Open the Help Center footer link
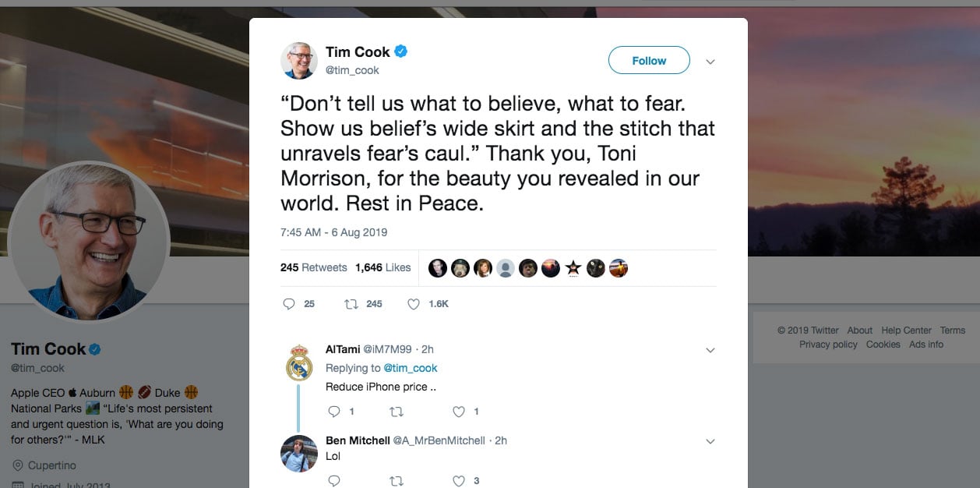 (x=906, y=331)
